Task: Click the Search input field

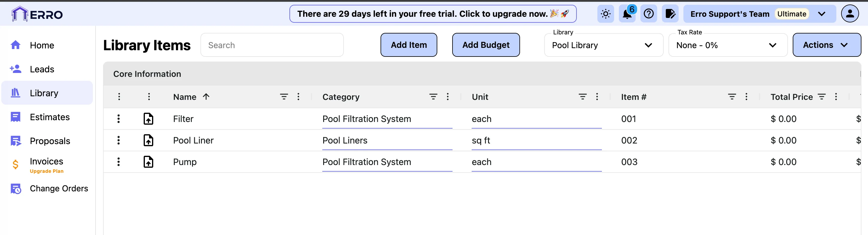Action: pyautogui.click(x=272, y=45)
